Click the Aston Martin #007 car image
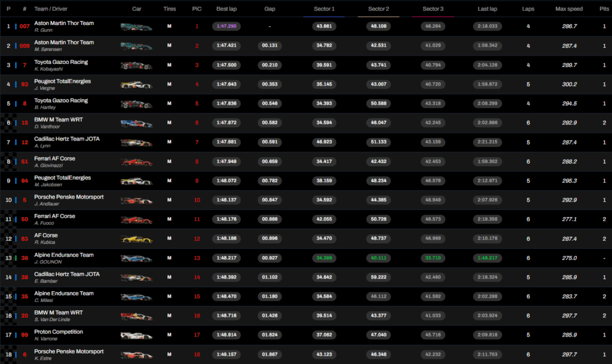Viewport: 612px width, 364px height. 136,27
